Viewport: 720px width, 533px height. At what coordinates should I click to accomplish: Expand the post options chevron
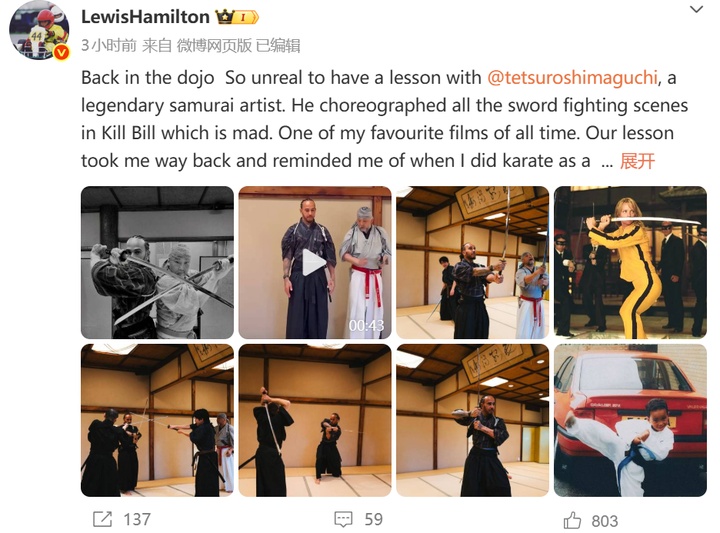[697, 9]
